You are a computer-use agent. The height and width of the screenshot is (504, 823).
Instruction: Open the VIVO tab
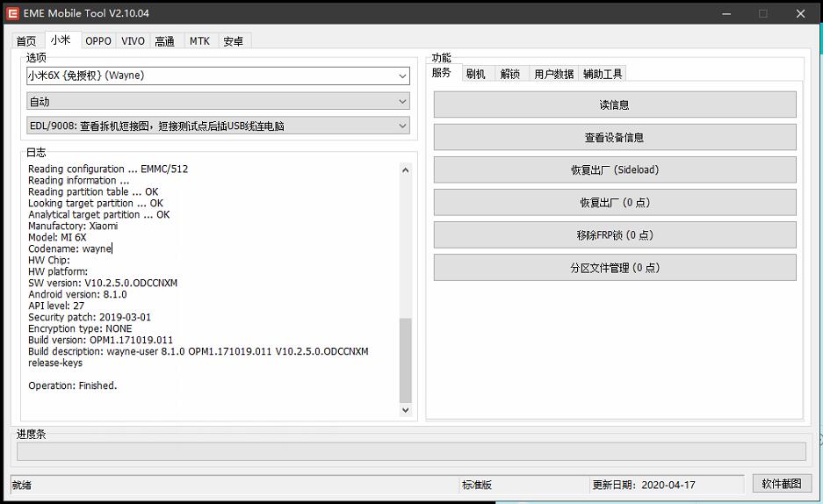pyautogui.click(x=133, y=41)
